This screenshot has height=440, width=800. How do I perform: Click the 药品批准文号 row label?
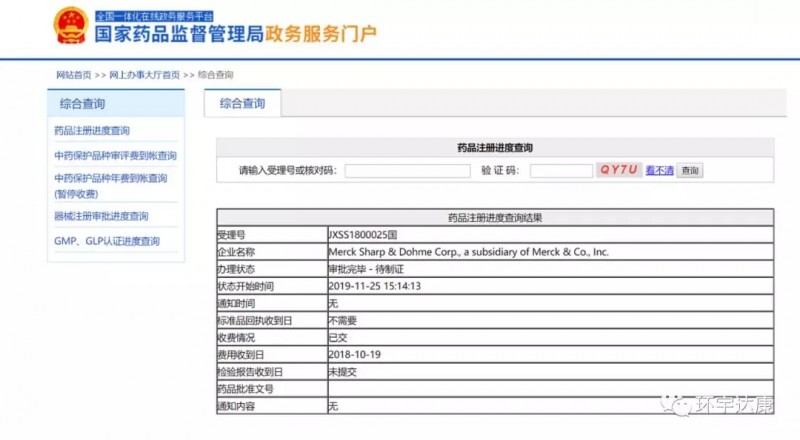[x=245, y=389]
